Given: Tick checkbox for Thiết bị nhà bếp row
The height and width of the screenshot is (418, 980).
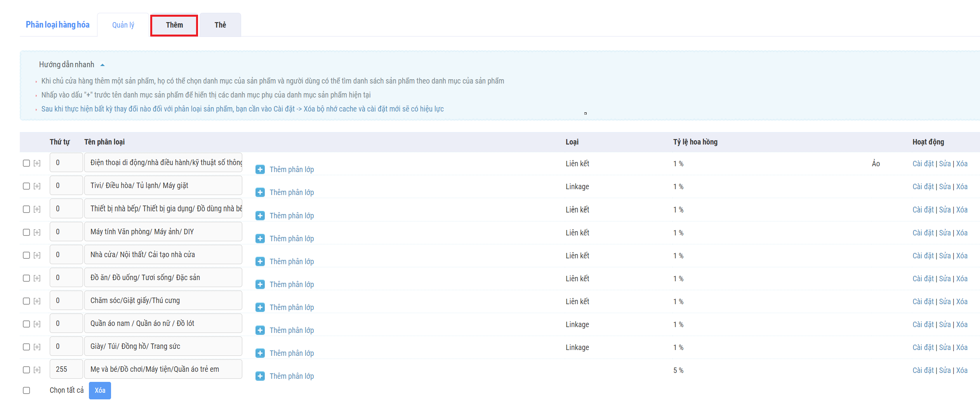Looking at the screenshot, I should click(x=26, y=209).
